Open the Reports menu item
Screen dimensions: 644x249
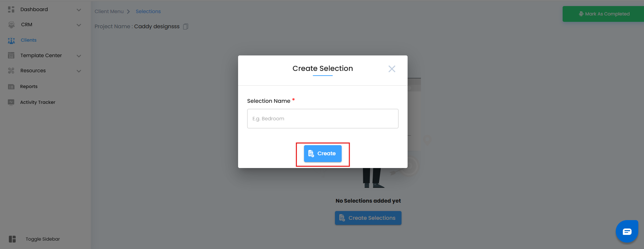pyautogui.click(x=29, y=87)
